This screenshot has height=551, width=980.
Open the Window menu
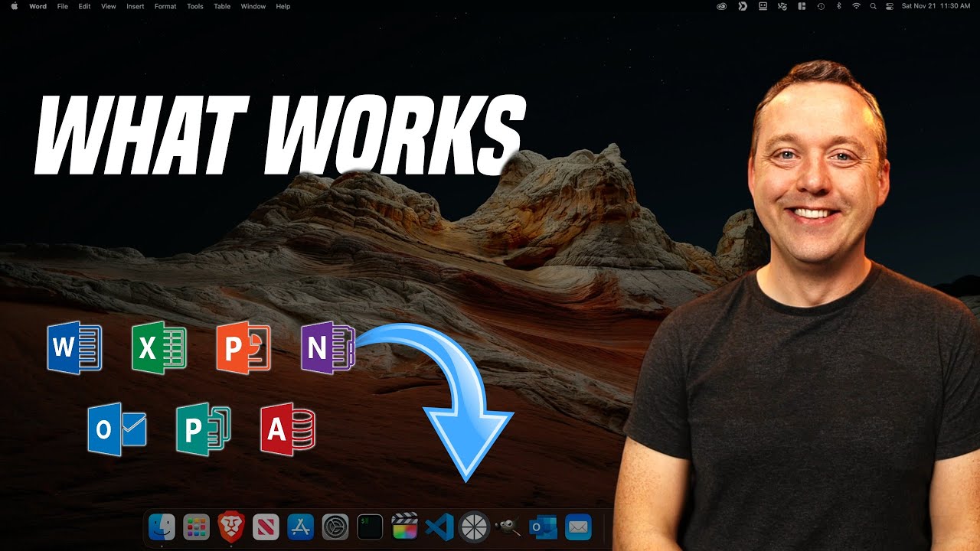pyautogui.click(x=253, y=6)
